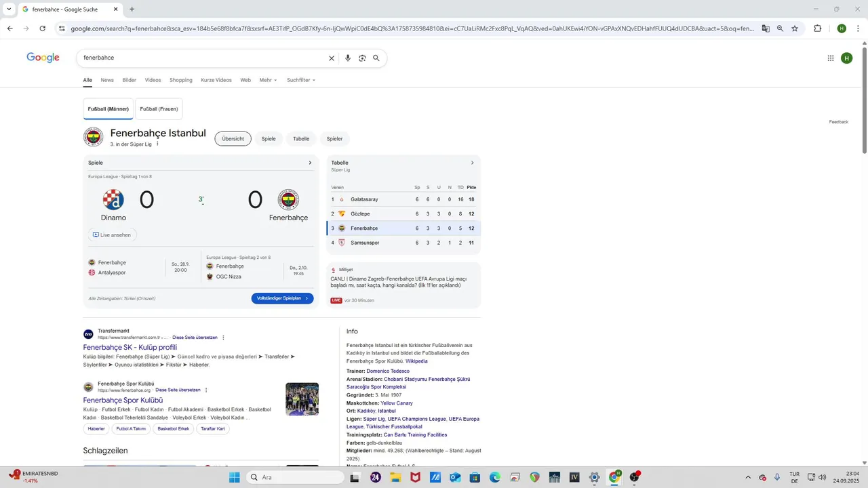
Task: Open Fenerbahçe Spor Kulübü result options dots
Action: (206, 390)
